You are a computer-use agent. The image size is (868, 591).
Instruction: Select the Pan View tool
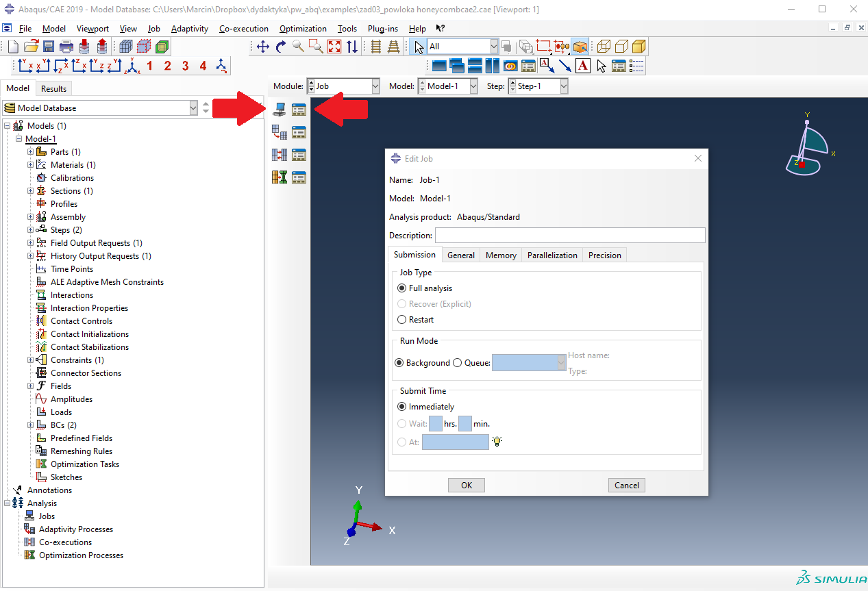[262, 47]
